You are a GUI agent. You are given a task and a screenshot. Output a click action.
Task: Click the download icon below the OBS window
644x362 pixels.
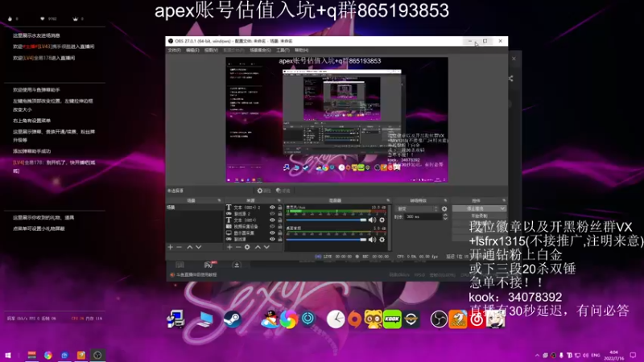click(237, 265)
